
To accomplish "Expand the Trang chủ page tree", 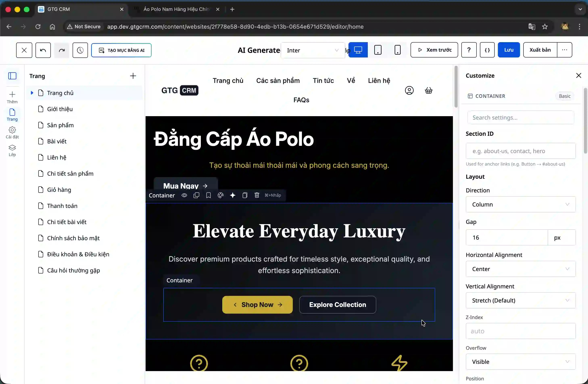I will point(32,93).
